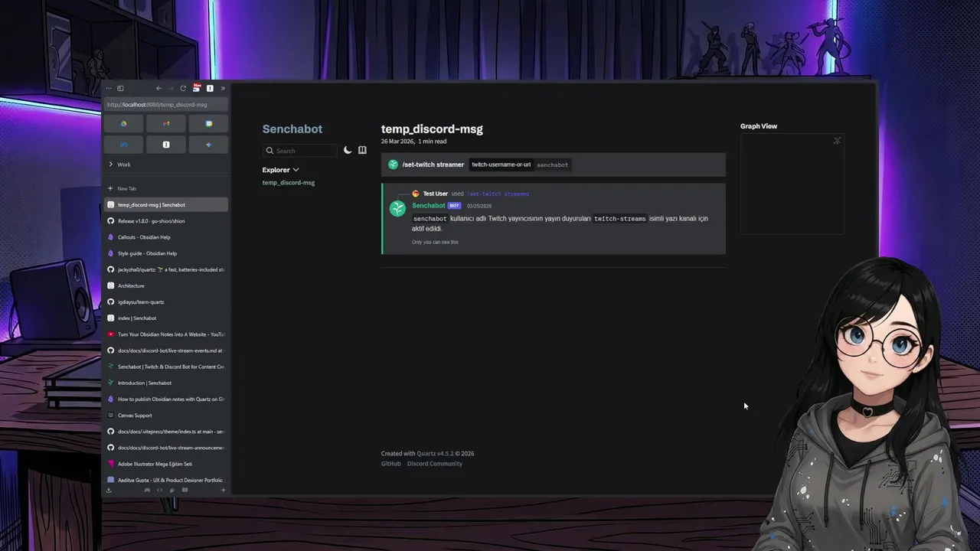The width and height of the screenshot is (980, 551).
Task: Open Adobe Illustrator Mega Eğitim Seti tab
Action: 166,464
